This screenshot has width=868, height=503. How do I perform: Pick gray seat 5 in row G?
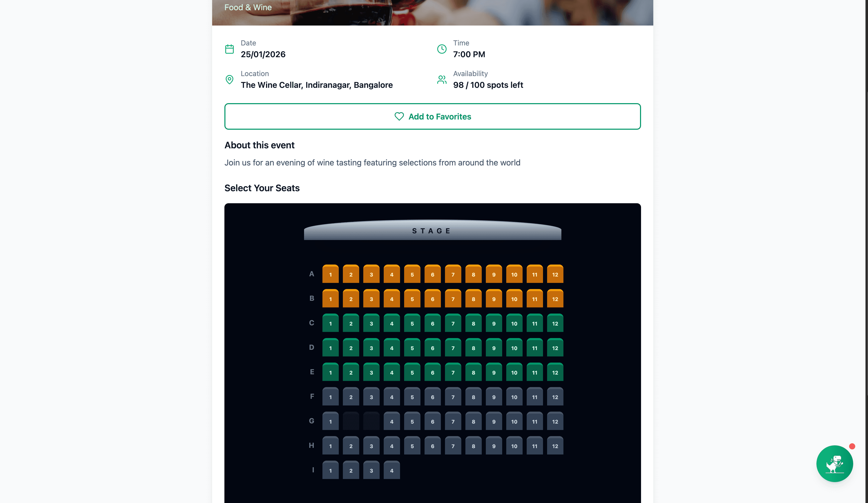click(412, 421)
